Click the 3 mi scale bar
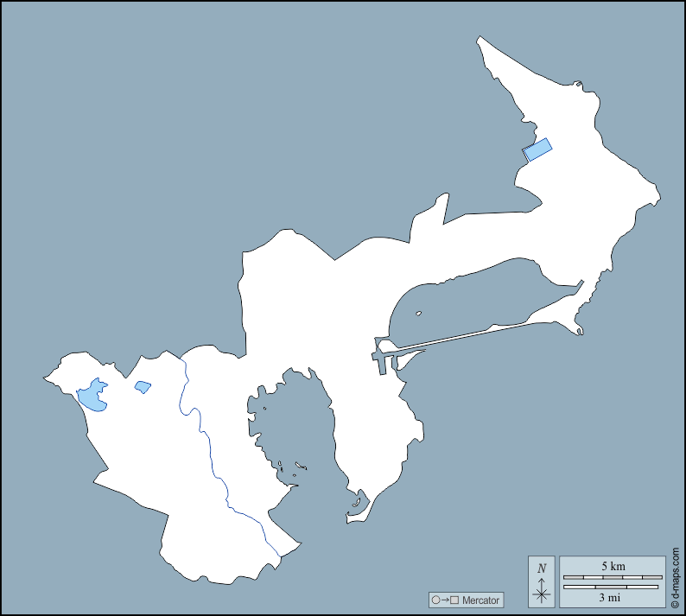Image resolution: width=686 pixels, height=616 pixels. pyautogui.click(x=613, y=587)
